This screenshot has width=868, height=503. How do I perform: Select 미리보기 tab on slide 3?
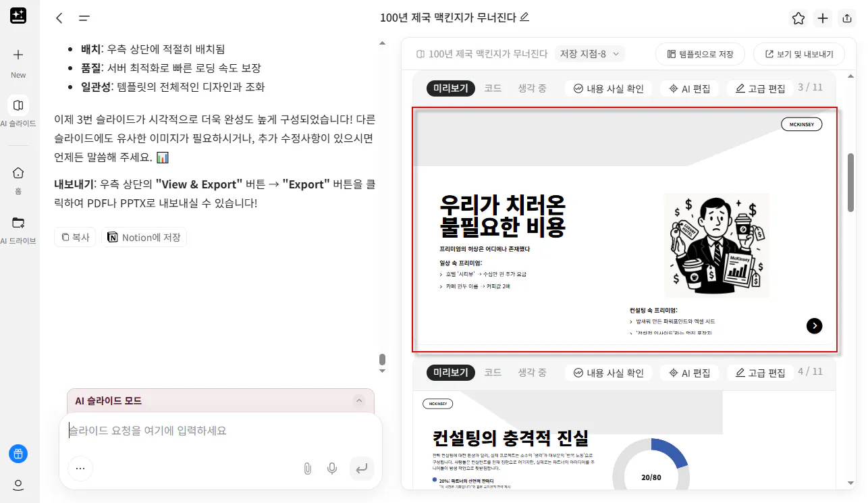pos(451,88)
